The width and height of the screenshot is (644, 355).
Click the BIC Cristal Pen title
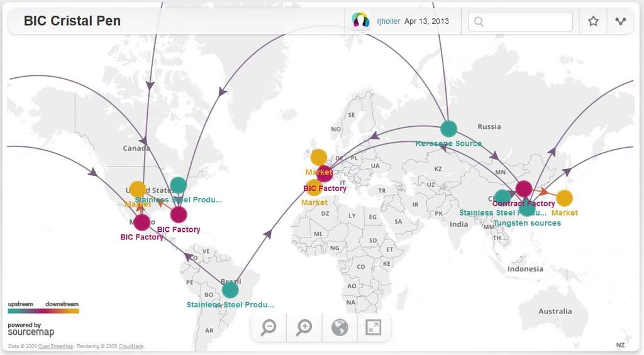pyautogui.click(x=72, y=21)
